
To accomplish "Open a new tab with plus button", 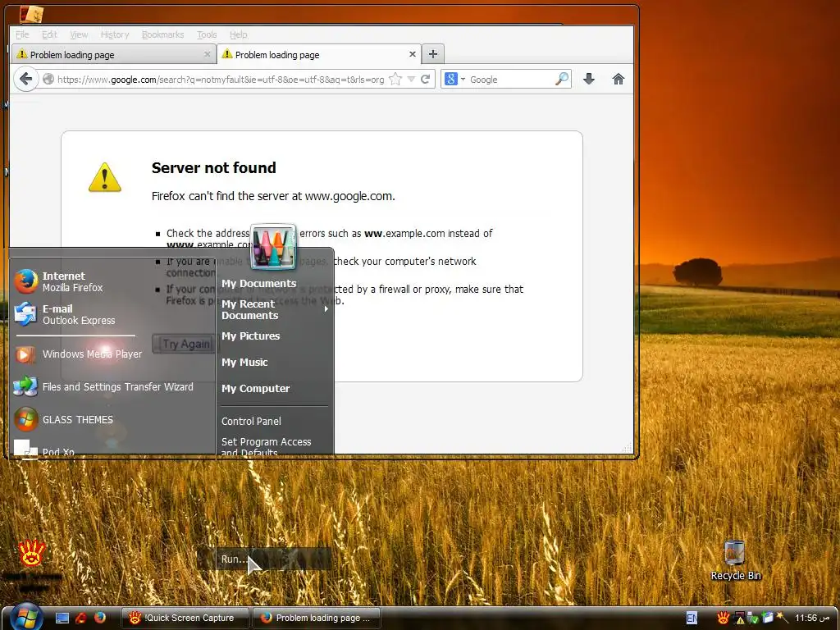I will [x=433, y=54].
